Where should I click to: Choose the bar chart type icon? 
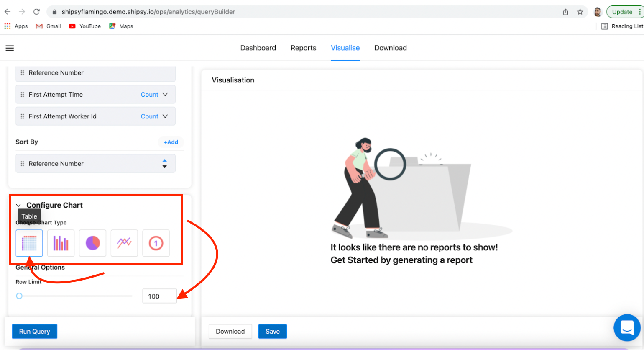click(61, 243)
